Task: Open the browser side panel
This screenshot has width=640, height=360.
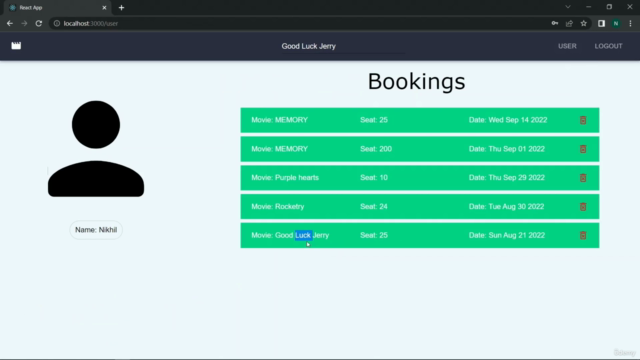Action: pos(601,24)
